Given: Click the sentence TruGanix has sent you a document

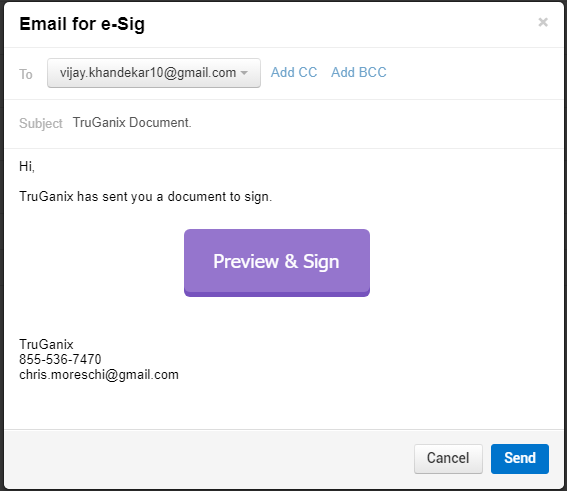Looking at the screenshot, I should (145, 197).
